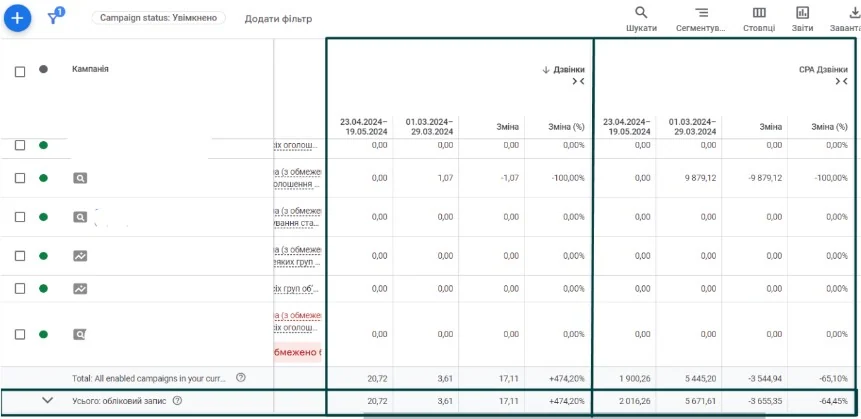Open the Сегментув... segment tool
Screen dimensions: 861x419
(701, 20)
